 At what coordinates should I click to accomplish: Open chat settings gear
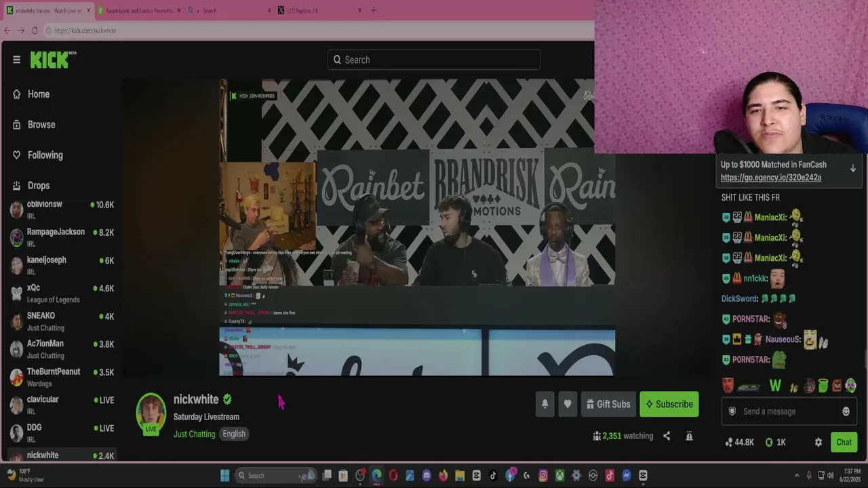[818, 442]
